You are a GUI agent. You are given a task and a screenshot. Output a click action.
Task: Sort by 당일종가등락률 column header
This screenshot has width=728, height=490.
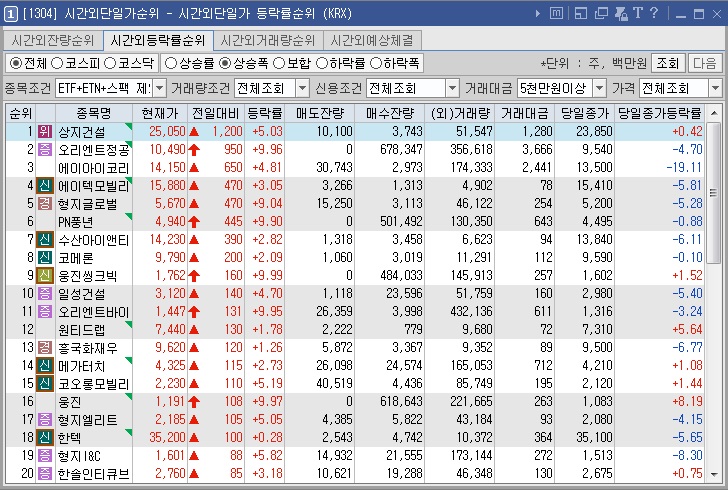pos(659,113)
